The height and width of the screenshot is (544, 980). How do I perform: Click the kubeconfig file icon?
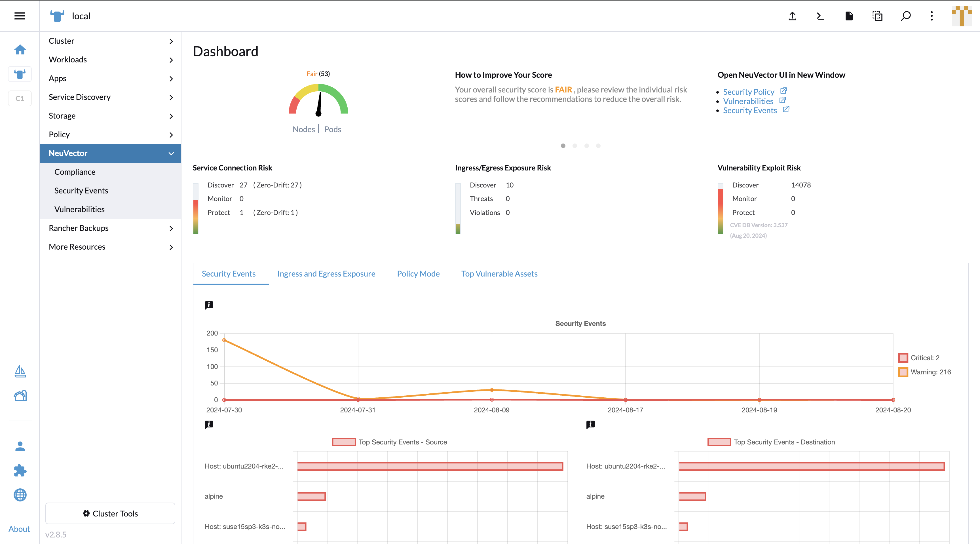click(849, 16)
